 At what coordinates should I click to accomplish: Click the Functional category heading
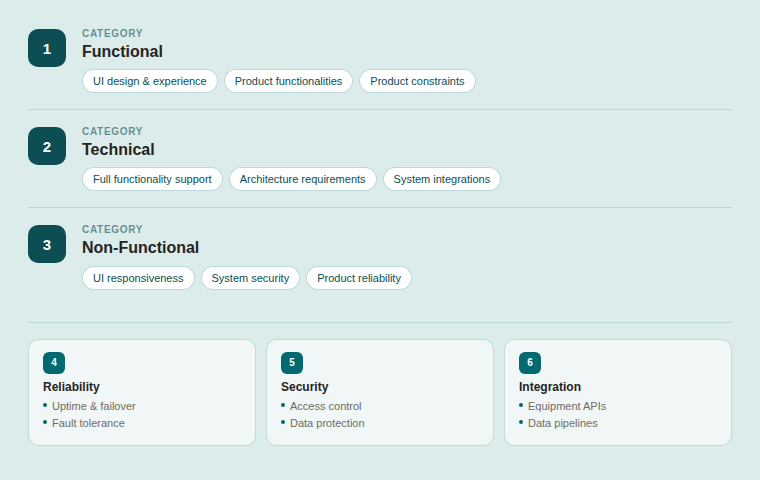pyautogui.click(x=122, y=51)
